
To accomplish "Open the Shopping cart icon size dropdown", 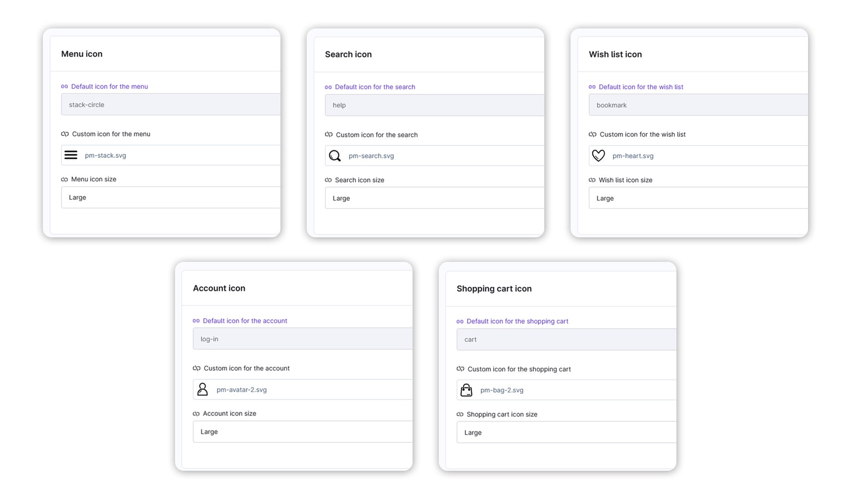I will point(566,432).
